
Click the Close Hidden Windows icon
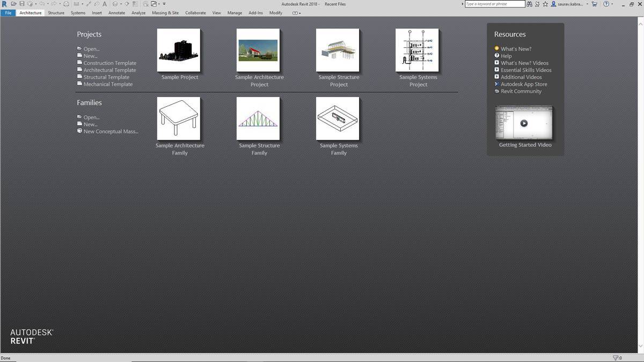[x=146, y=4]
